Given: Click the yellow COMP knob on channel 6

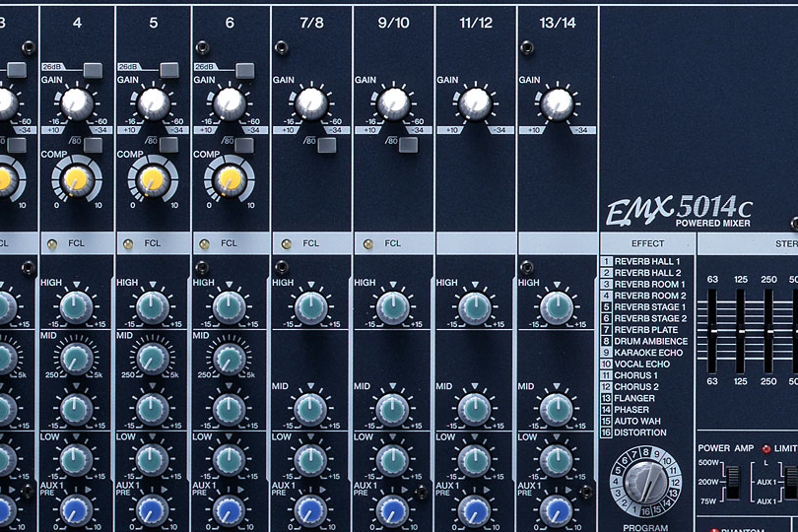Looking at the screenshot, I should click(229, 179).
